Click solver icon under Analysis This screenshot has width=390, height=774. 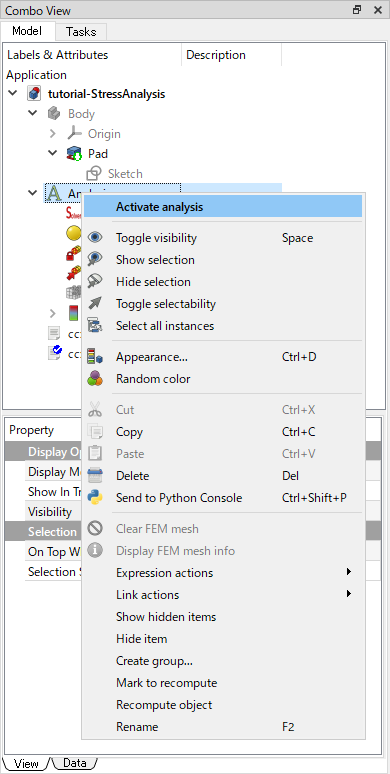(73, 213)
